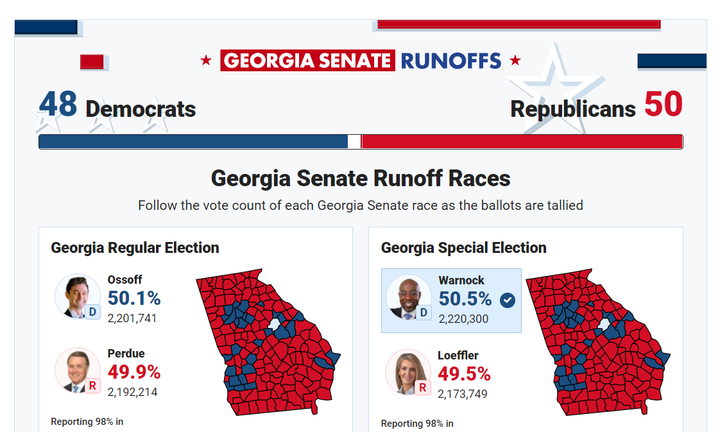Click the 48 Democrats seat count
This screenshot has height=432, width=720.
point(117,107)
